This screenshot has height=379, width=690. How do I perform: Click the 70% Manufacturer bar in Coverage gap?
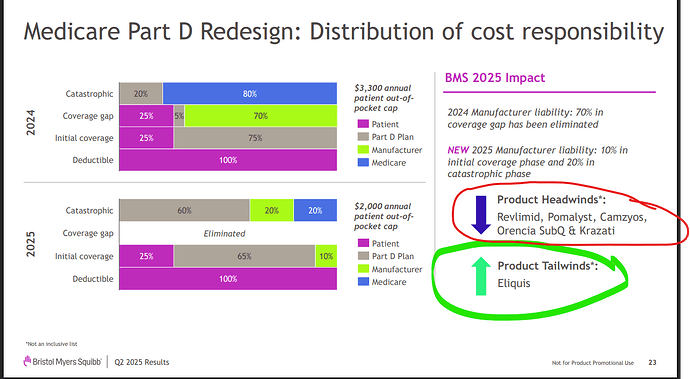point(261,116)
